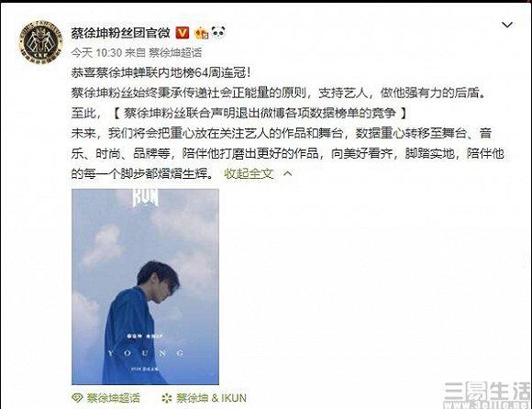
Task: Open the username 蔡徐坤粉丝团官微
Action: tap(121, 33)
